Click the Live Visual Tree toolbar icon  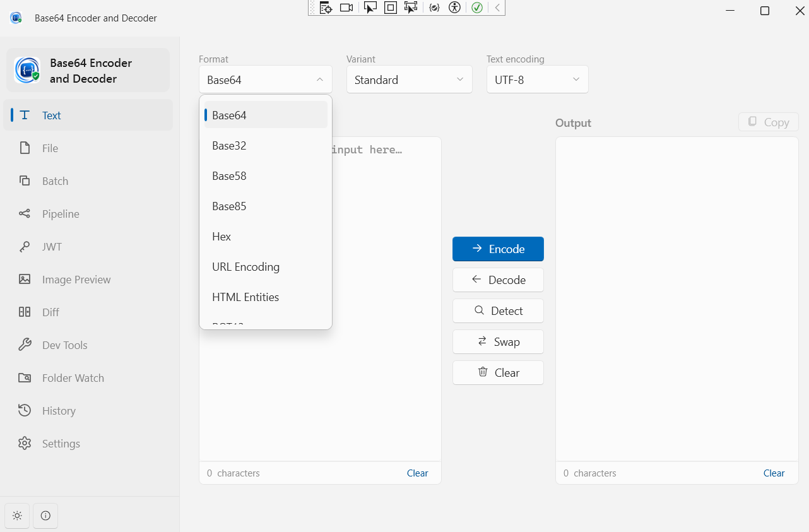[x=326, y=8]
